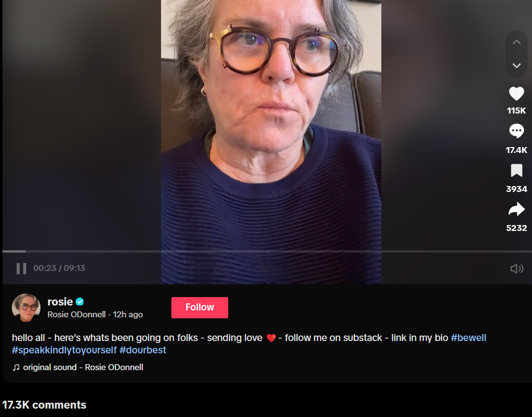532x417 pixels.
Task: Go to next video with down chevron
Action: click(x=516, y=66)
